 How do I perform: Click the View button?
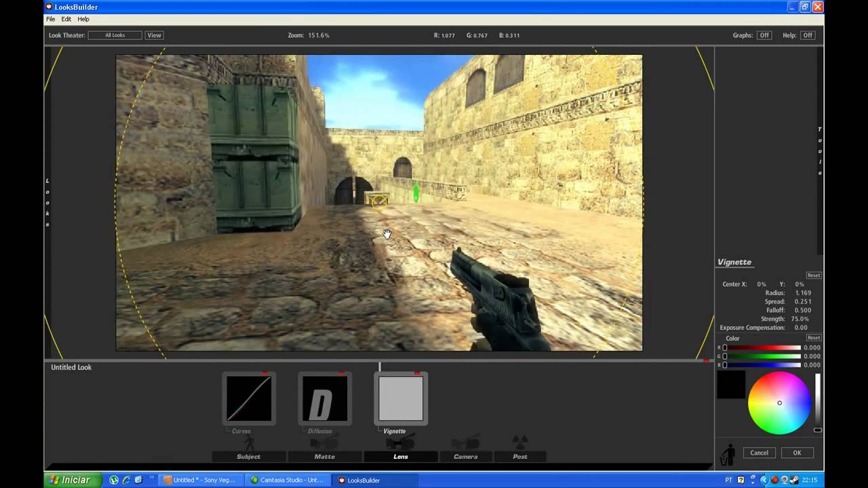pyautogui.click(x=155, y=35)
